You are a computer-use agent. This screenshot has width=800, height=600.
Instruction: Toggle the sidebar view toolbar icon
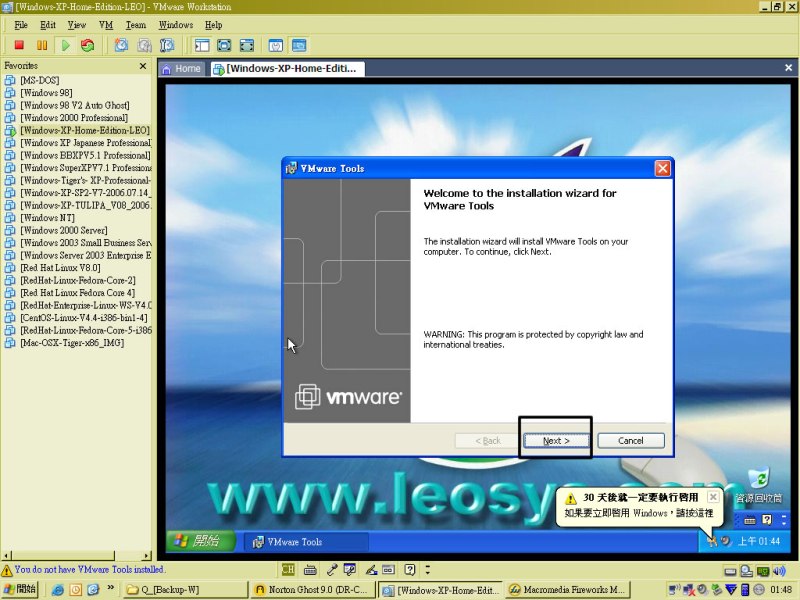202,45
